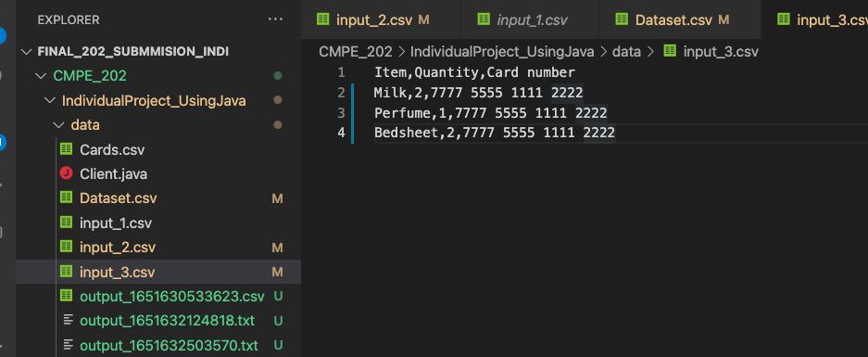Collapse IndividualProject_UsingJava folder chevron

(x=49, y=101)
